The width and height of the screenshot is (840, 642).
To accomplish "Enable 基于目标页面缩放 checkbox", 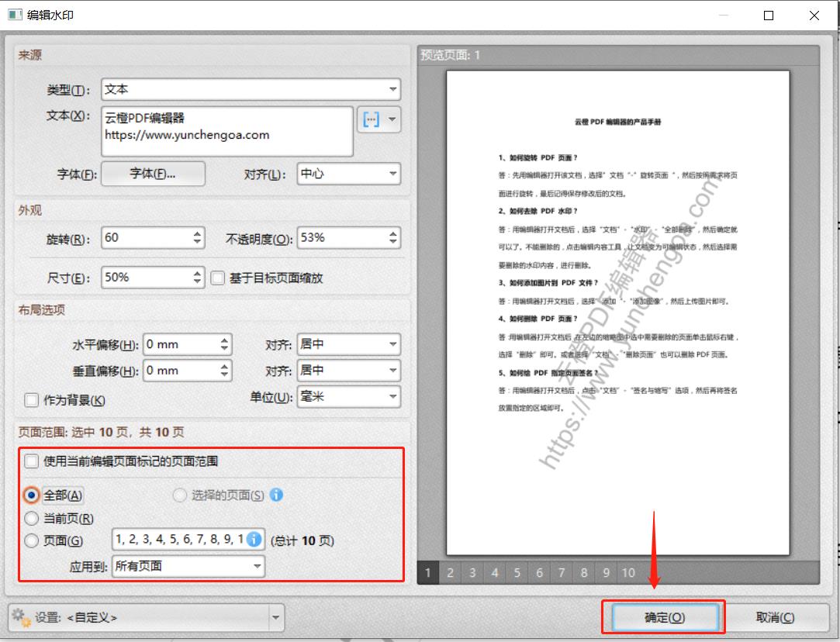I will [217, 278].
